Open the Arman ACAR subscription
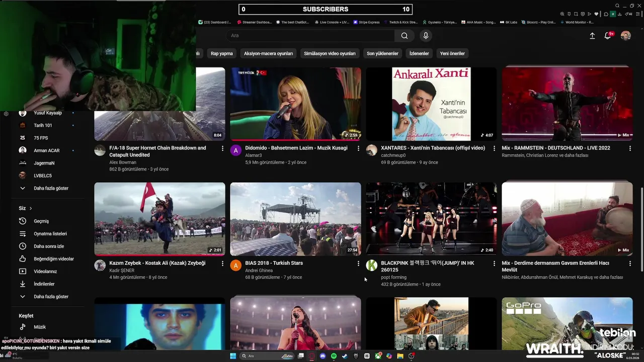The height and width of the screenshot is (362, 644). pyautogui.click(x=45, y=150)
